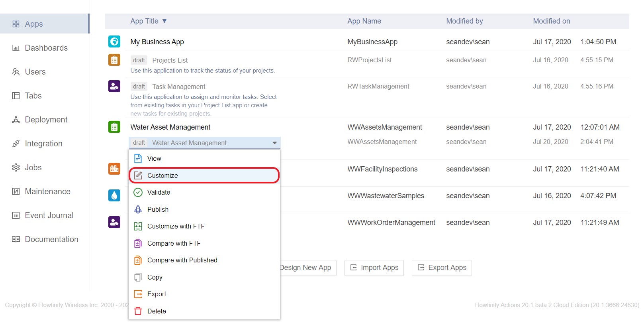Go to the Event Journal section
644x323 pixels.
49,215
